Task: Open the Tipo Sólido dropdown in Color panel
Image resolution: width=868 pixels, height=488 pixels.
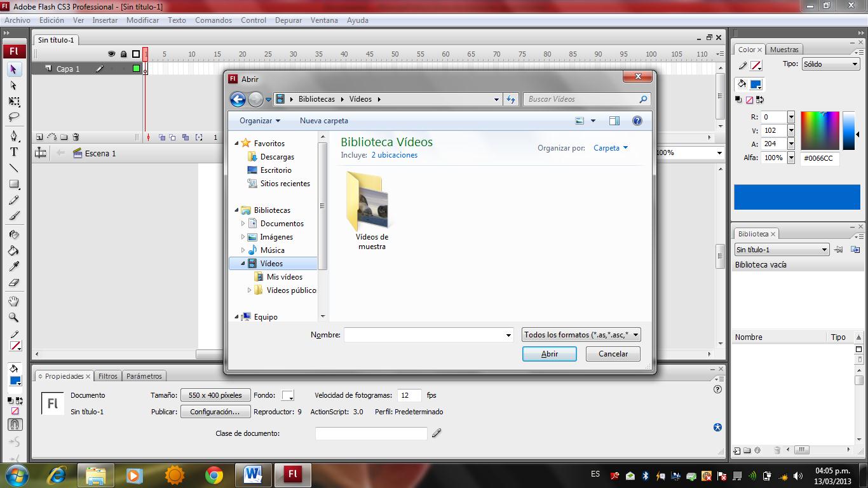Action: tap(831, 64)
